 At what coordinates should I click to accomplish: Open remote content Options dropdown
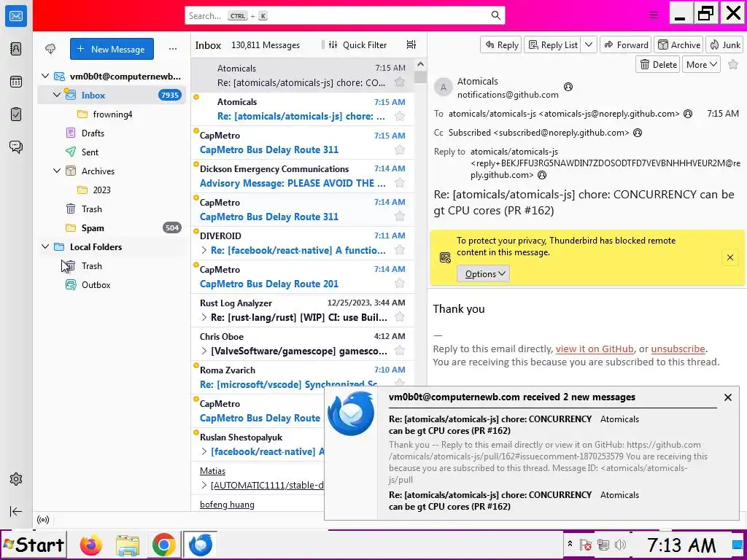point(483,274)
